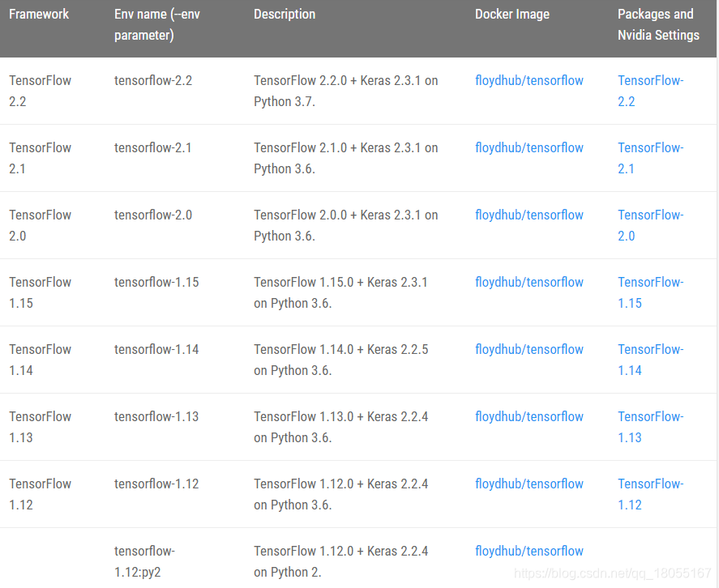
Task: Click the TensorFlow 2.1 framework cell
Action: point(41,158)
